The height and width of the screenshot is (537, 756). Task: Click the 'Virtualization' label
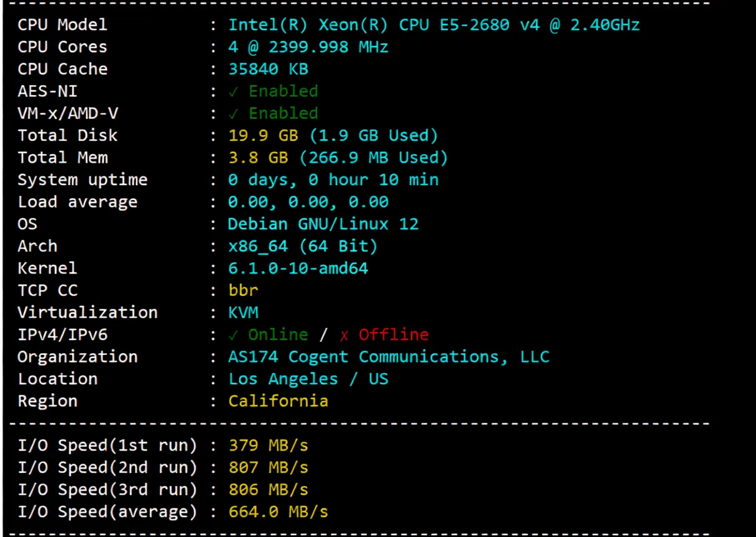click(88, 313)
